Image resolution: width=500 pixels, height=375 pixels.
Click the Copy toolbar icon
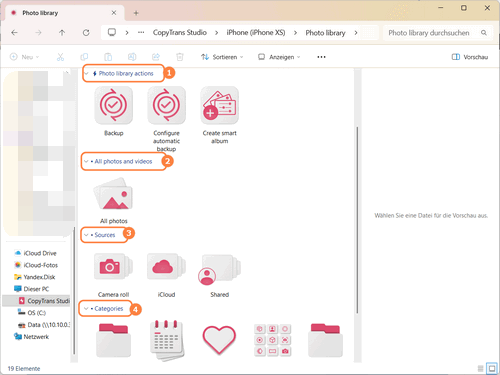pos(84,57)
